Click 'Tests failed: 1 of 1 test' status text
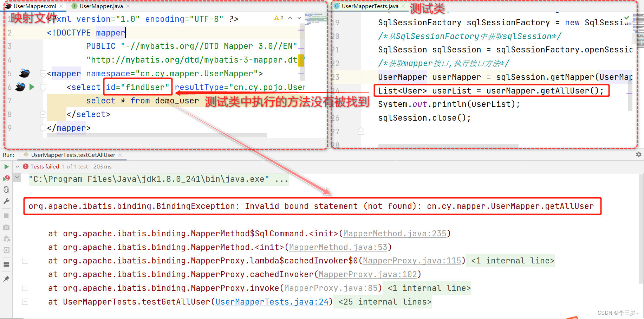This screenshot has width=644, height=319. (x=59, y=167)
